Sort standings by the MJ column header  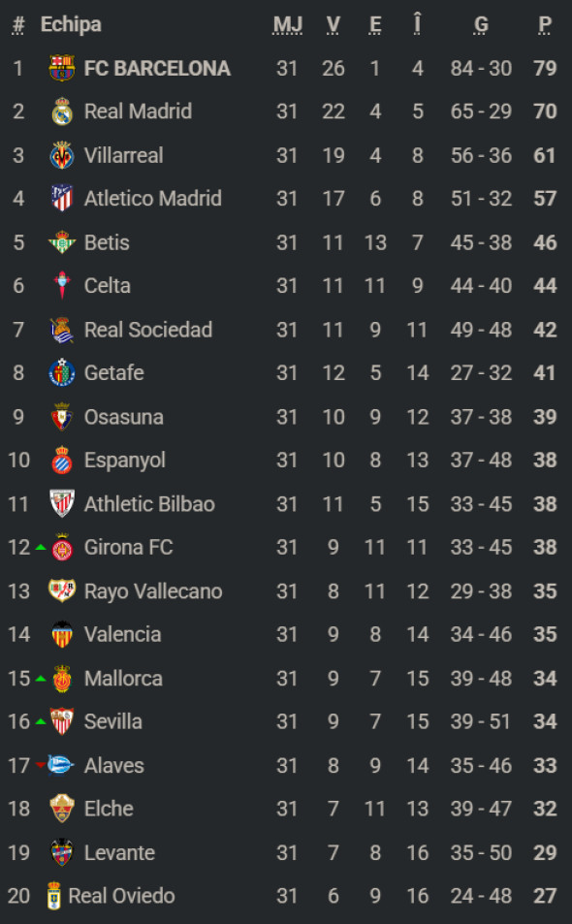pos(288,24)
